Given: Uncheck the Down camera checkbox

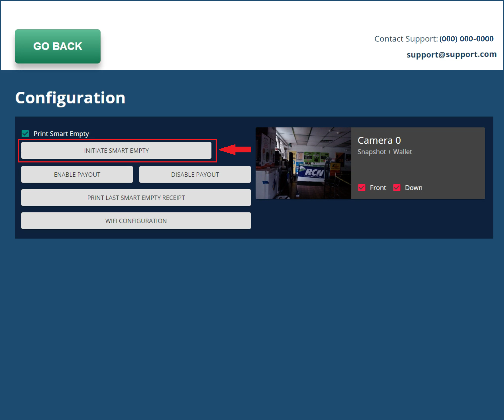Looking at the screenshot, I should 397,188.
